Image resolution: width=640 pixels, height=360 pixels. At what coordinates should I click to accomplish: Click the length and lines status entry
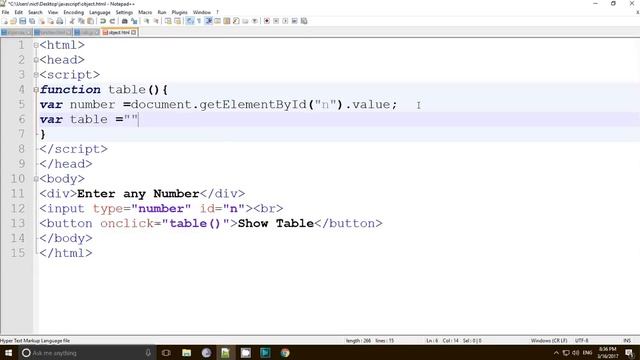click(x=370, y=340)
